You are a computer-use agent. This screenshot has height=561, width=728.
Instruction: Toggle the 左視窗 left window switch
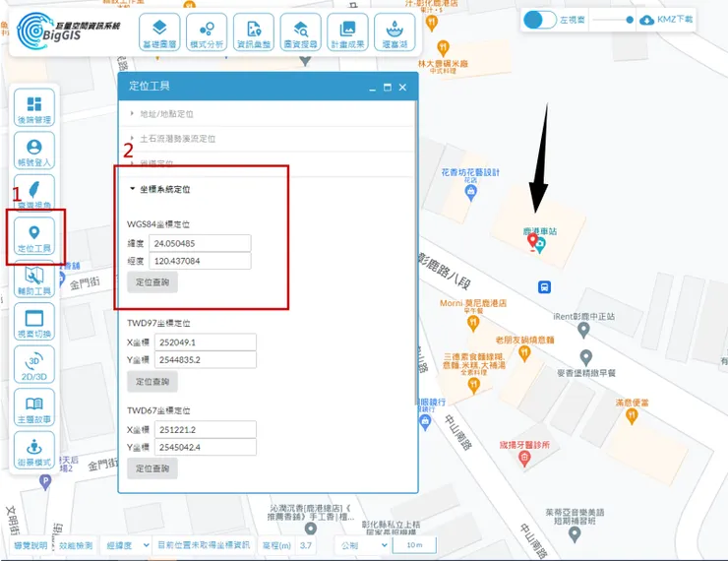(x=539, y=20)
